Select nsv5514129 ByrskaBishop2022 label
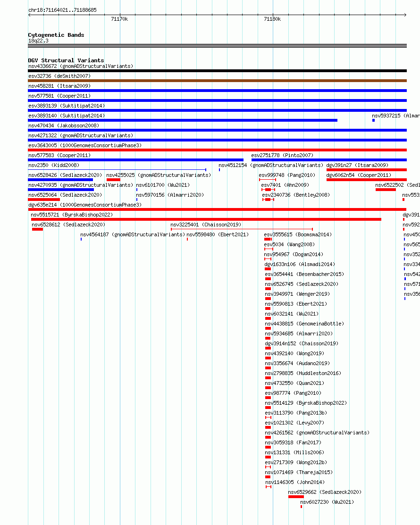 pyautogui.click(x=306, y=403)
